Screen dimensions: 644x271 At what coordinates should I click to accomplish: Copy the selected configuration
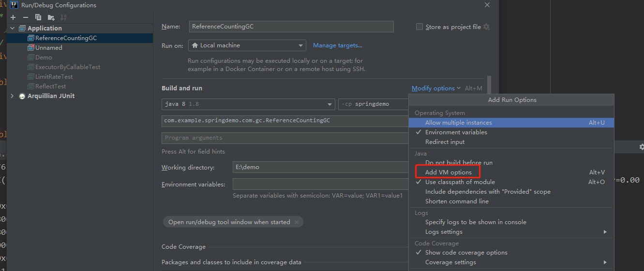coord(38,17)
